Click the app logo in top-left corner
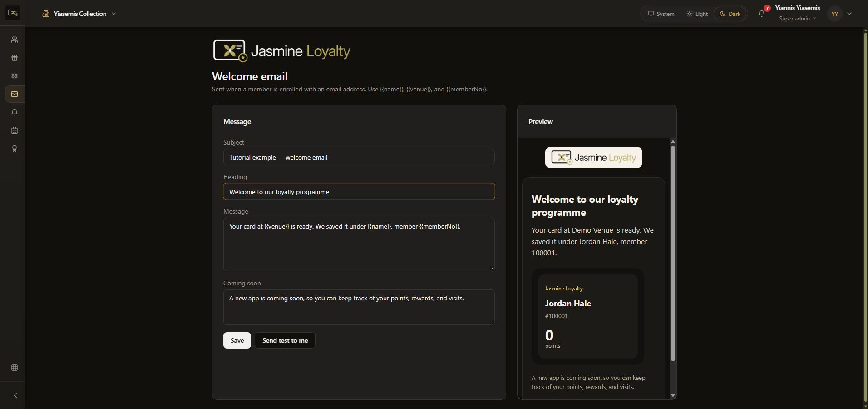This screenshot has height=409, width=868. click(x=13, y=13)
